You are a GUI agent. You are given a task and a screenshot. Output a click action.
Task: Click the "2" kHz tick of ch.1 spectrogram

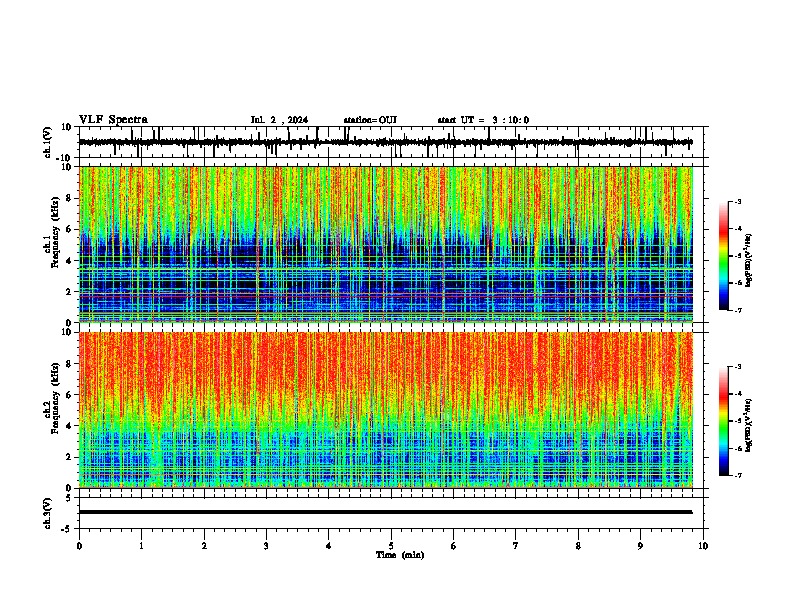click(69, 292)
